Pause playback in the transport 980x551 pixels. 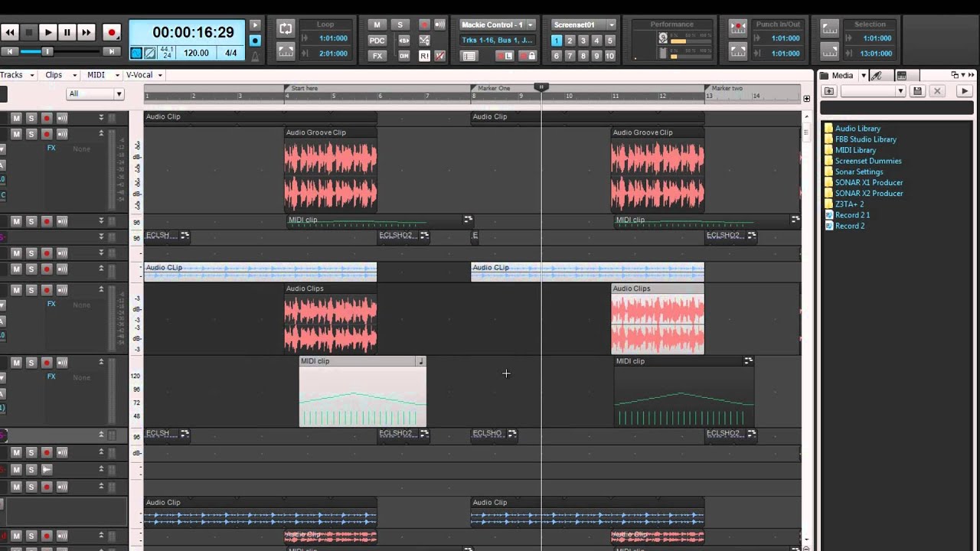[x=67, y=32]
